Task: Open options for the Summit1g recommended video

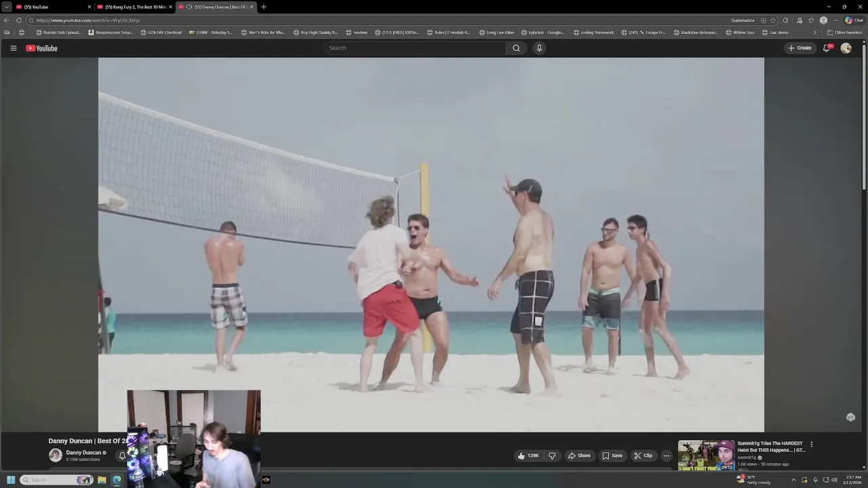Action: coord(811,445)
